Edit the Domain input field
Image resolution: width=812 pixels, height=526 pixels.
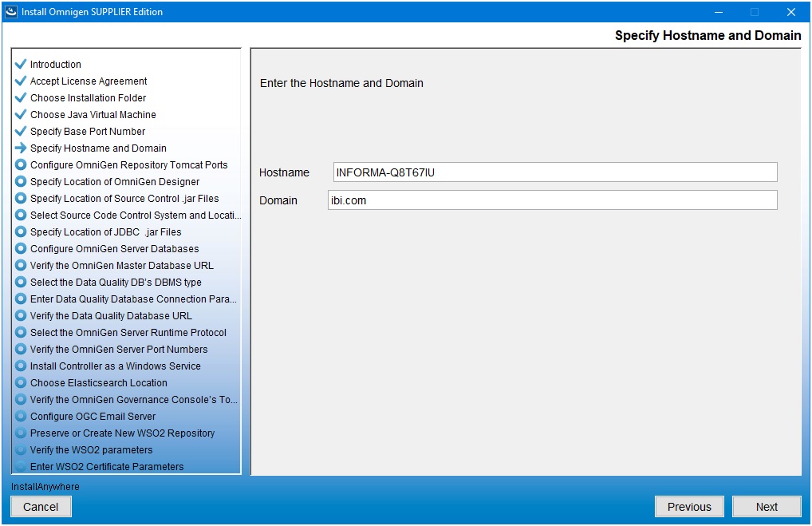point(553,200)
